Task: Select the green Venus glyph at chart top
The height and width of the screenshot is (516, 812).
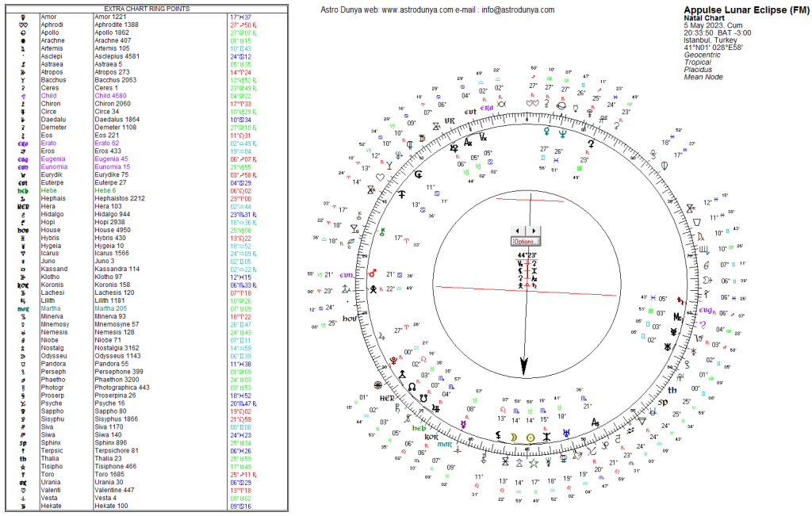Action: pos(546,132)
